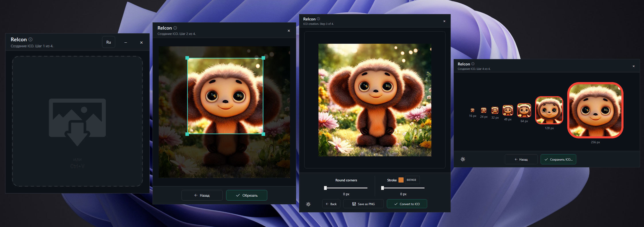The height and width of the screenshot is (227, 644).
Task: Click bottom-right crop handle on the image
Action: [263, 134]
